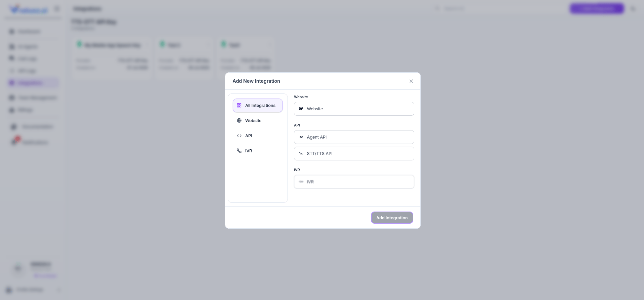This screenshot has height=300, width=644.
Task: Choose the Website integration option card
Action: 354,109
